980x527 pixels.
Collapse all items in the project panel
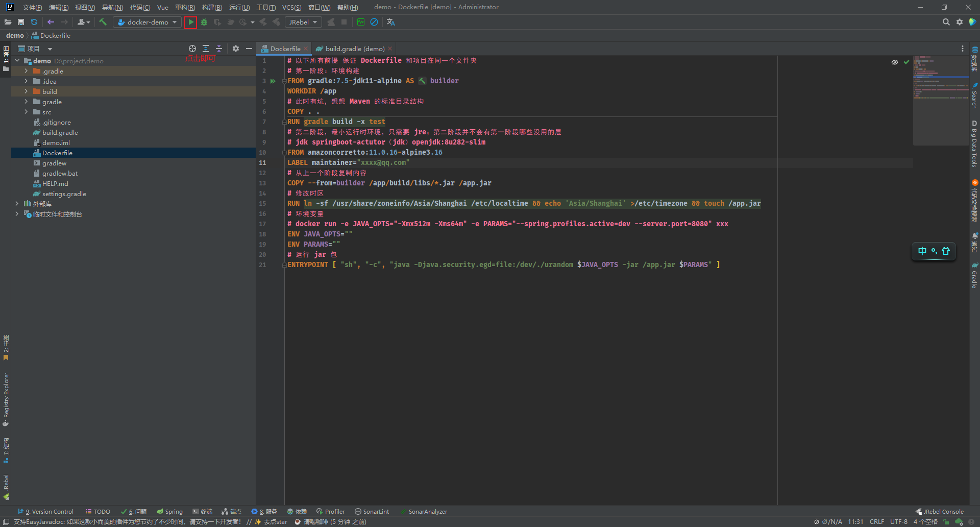pos(219,49)
